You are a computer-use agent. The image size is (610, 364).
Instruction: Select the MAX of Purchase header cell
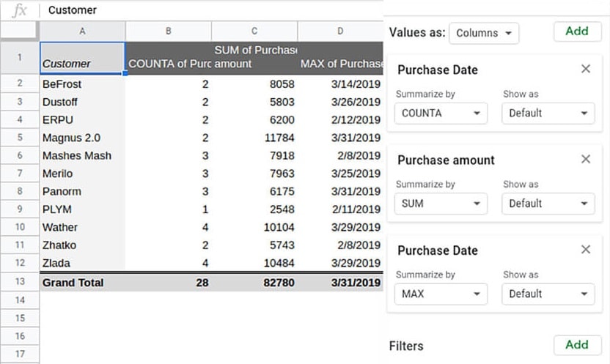tap(340, 58)
